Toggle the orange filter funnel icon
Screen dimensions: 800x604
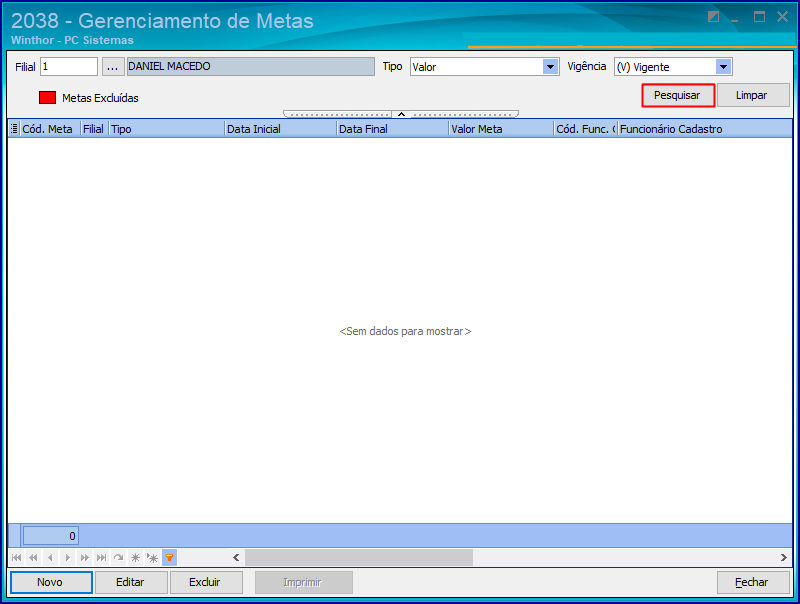pos(169,558)
